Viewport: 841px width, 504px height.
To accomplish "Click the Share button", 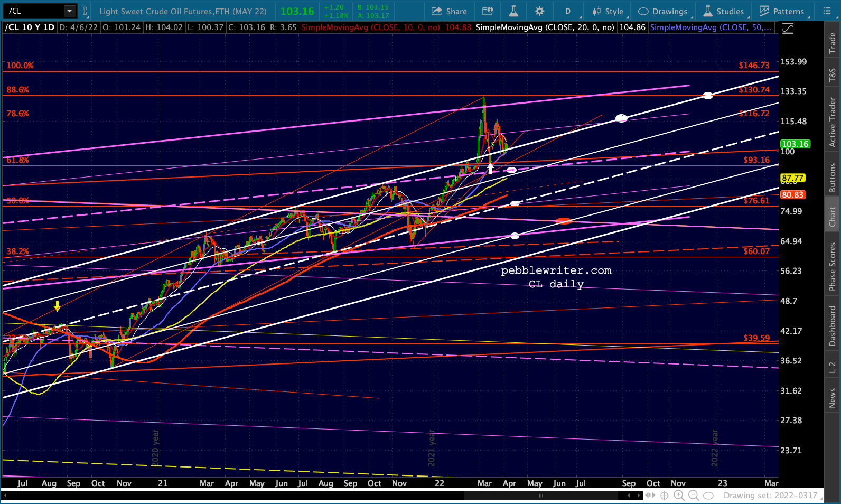I will point(449,11).
